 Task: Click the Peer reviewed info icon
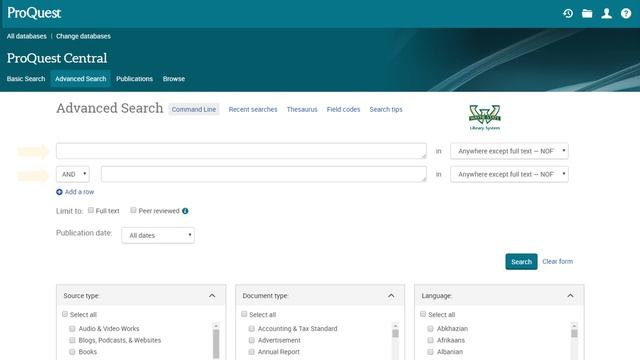185,211
